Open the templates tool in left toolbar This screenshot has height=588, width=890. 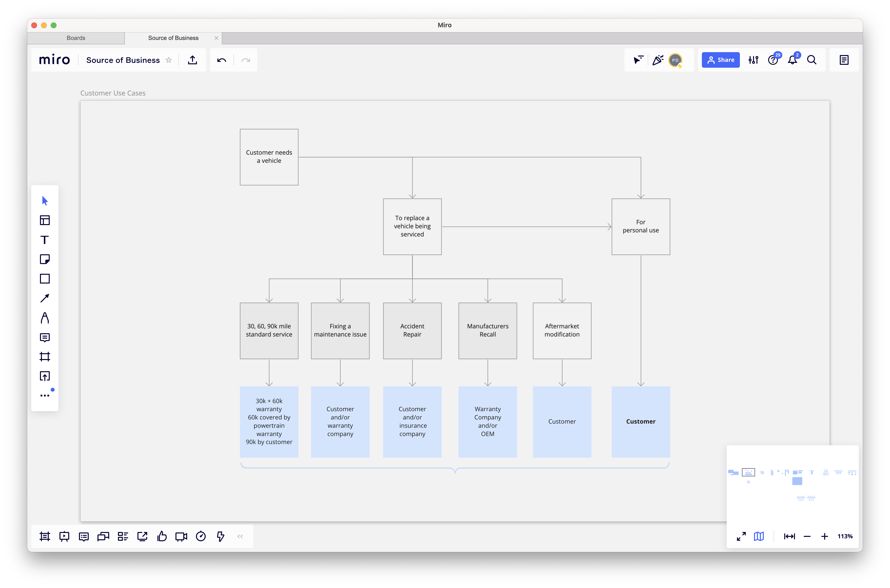click(45, 220)
